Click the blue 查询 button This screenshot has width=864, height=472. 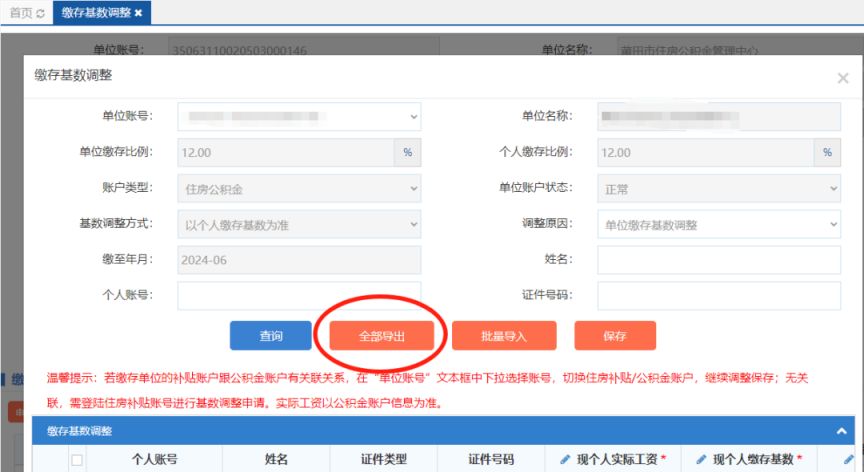[271, 336]
